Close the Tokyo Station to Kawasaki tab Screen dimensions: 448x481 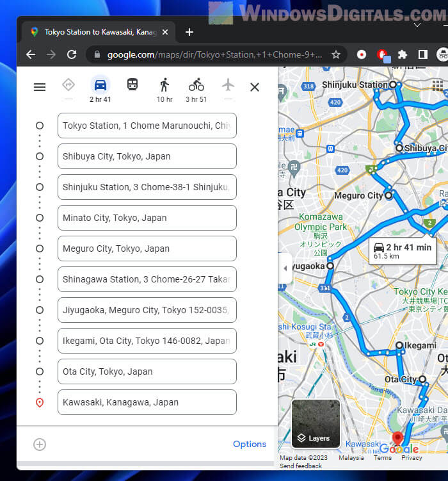point(165,32)
